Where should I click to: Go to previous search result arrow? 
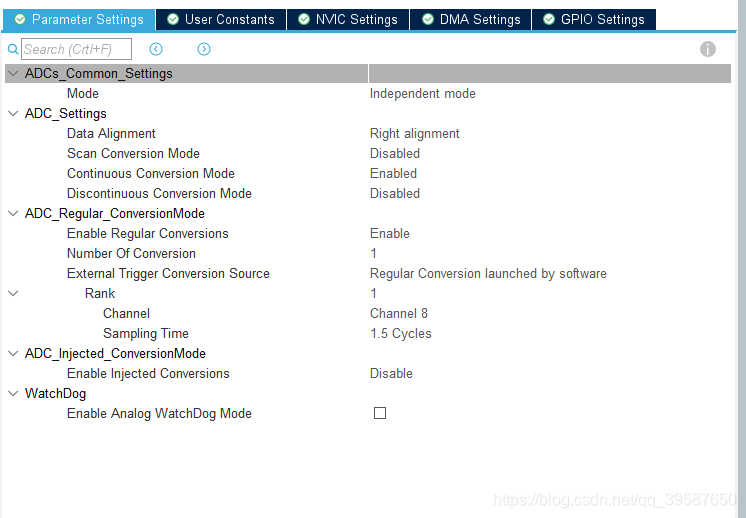[x=156, y=49]
